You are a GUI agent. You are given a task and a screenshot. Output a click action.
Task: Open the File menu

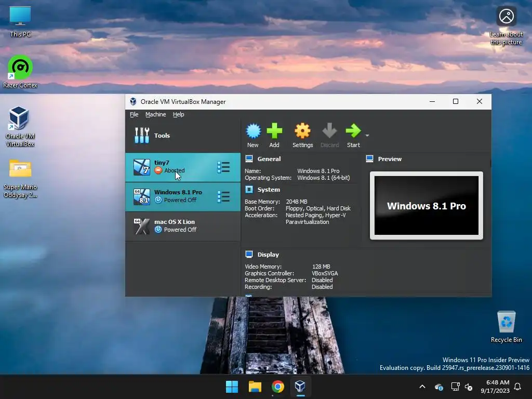point(134,114)
